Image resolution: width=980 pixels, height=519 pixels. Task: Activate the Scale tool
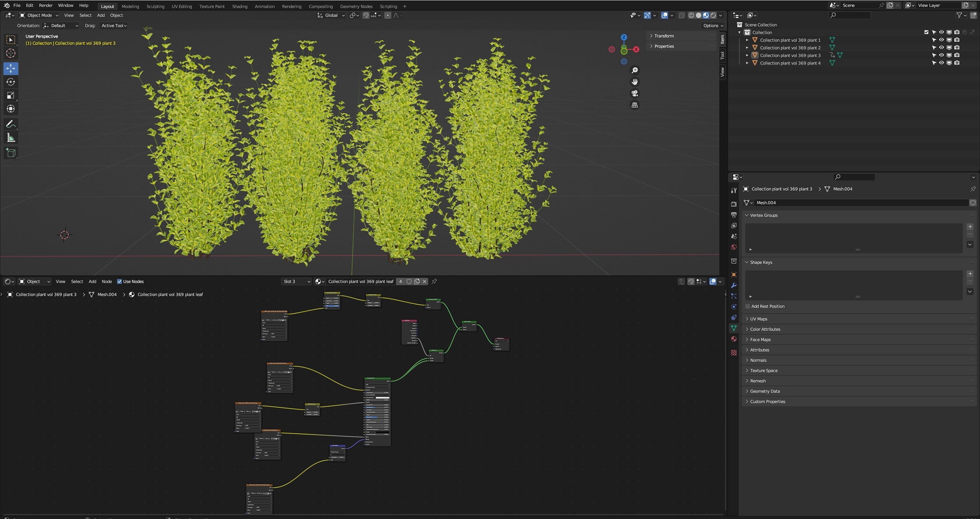pyautogui.click(x=11, y=95)
